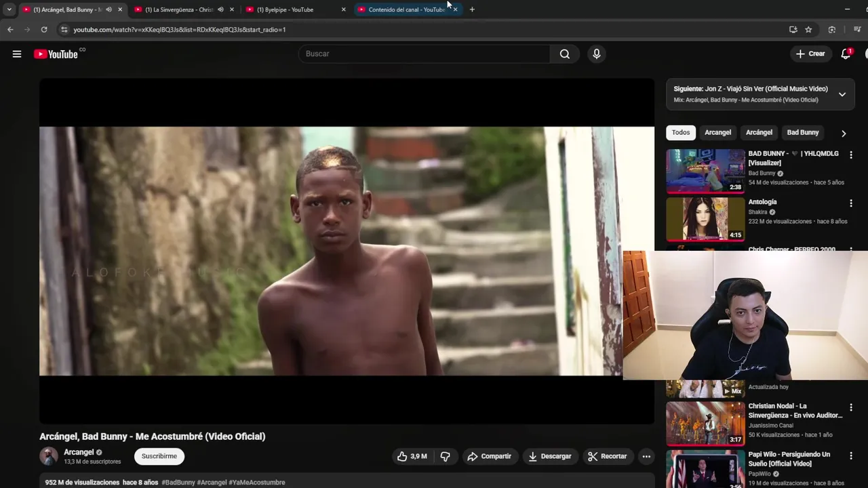Image resolution: width=868 pixels, height=488 pixels.
Task: Click the main video player
Action: pyautogui.click(x=347, y=251)
